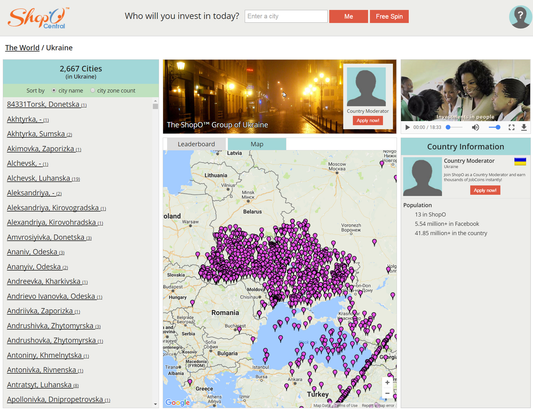The height and width of the screenshot is (410, 533).
Task: Click Apply now in the banner
Action: point(368,120)
